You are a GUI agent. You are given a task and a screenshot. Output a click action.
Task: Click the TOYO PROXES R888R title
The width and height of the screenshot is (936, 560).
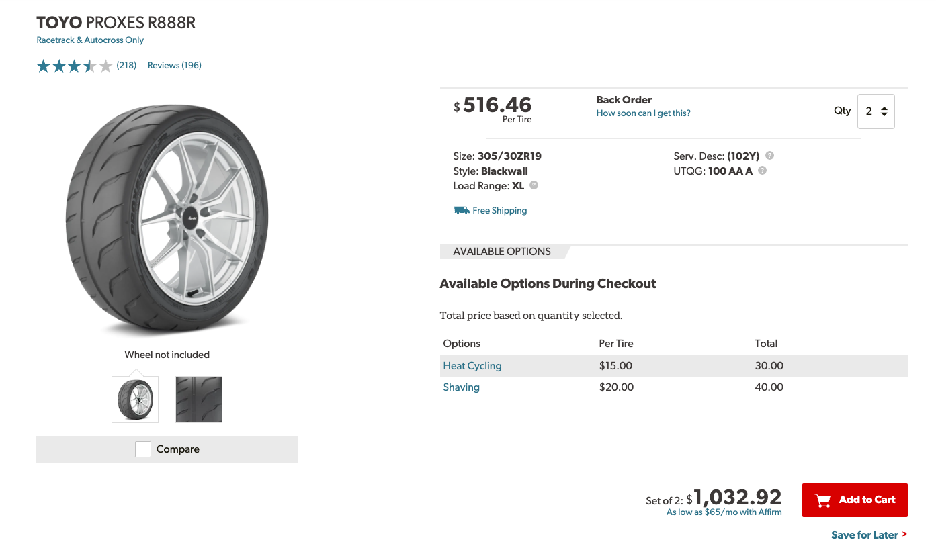pyautogui.click(x=116, y=23)
